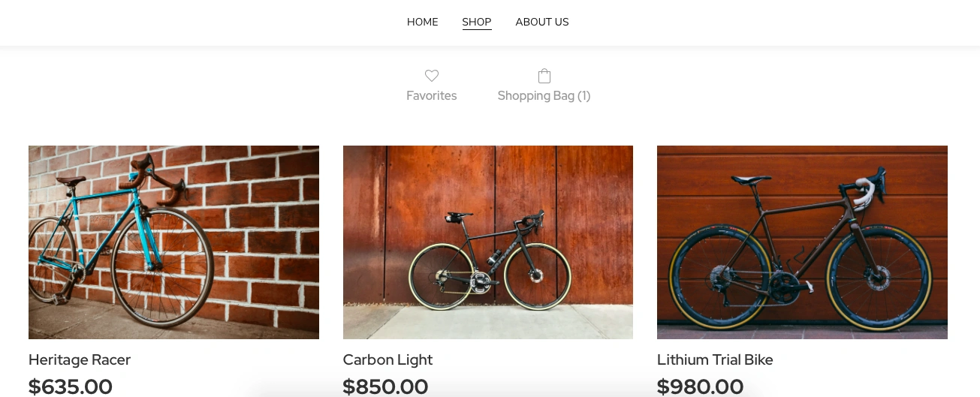Open the ABOUT US page
The image size is (980, 397).
(x=541, y=22)
